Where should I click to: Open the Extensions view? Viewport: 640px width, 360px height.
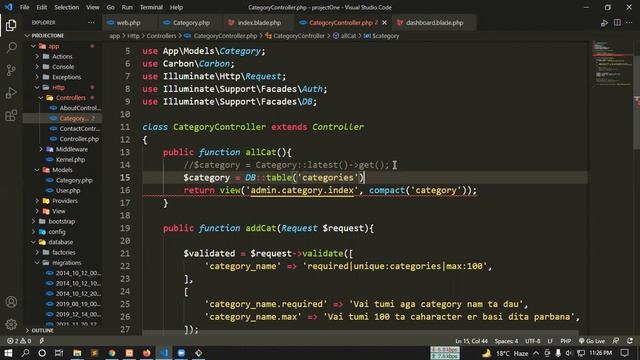11,116
